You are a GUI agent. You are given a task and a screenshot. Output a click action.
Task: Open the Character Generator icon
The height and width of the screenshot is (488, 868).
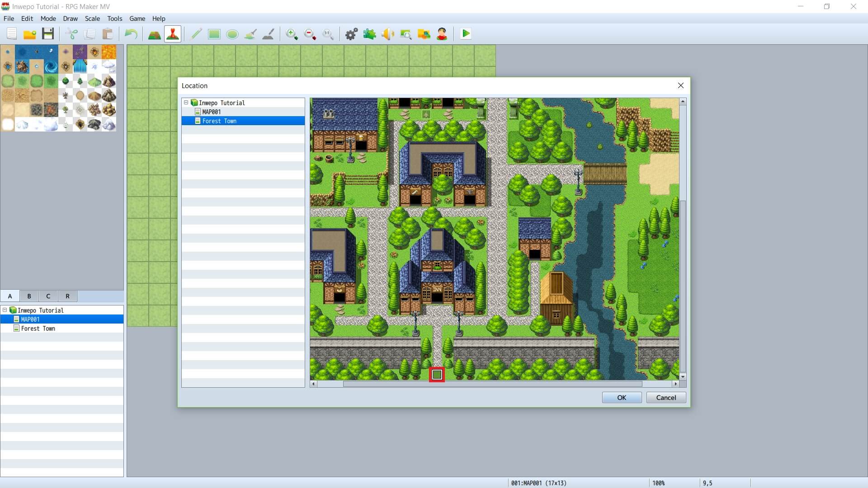[x=442, y=34]
